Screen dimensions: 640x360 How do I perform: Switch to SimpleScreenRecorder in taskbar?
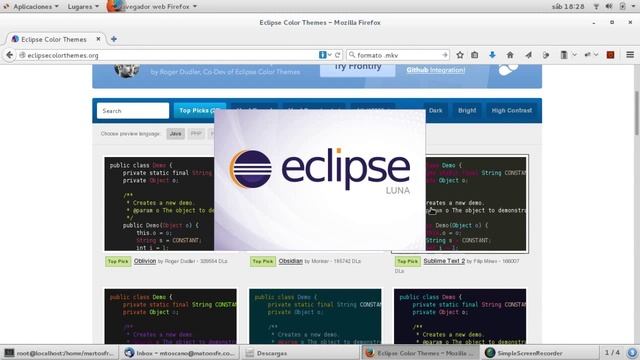coord(540,353)
